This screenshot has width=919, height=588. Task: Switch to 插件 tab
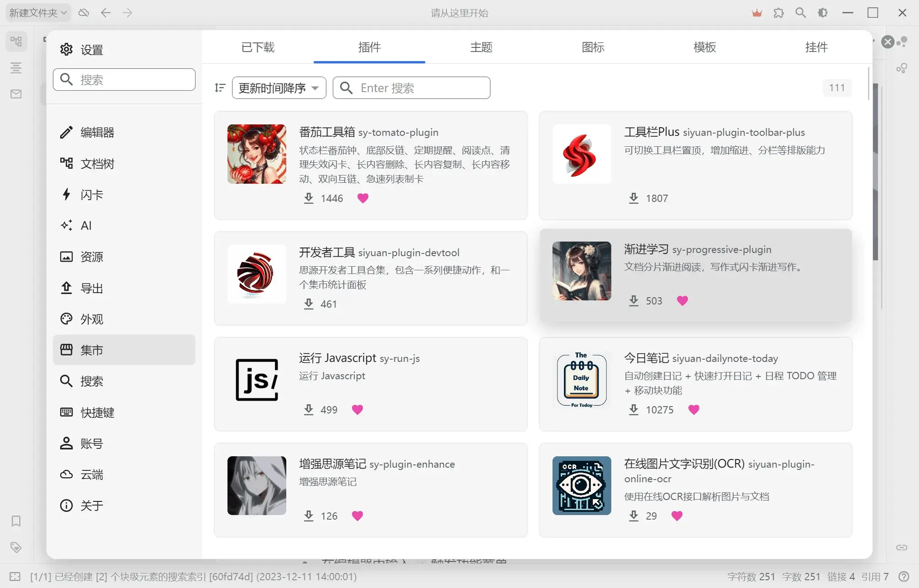(x=369, y=47)
